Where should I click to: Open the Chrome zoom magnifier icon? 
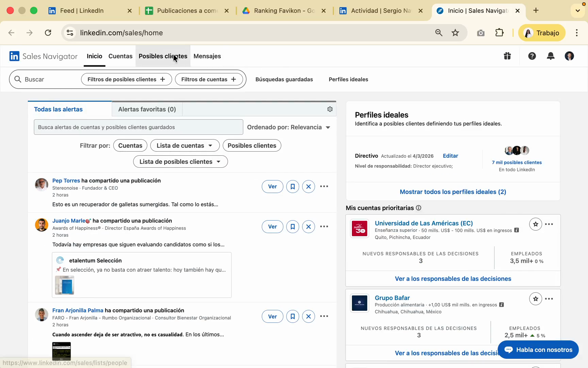[439, 33]
